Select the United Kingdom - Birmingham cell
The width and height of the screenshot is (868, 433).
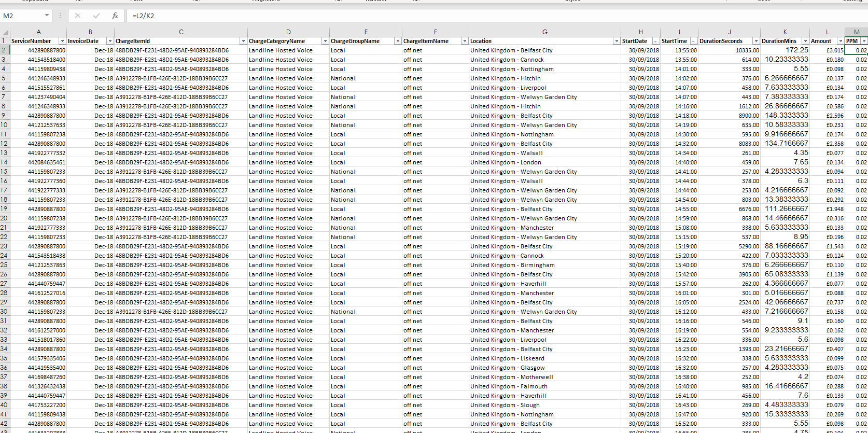545,265
